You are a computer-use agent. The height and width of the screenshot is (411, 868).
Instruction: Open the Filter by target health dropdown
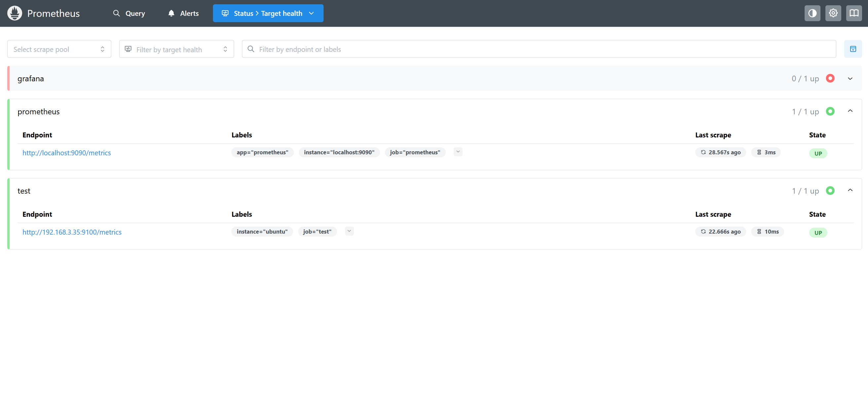coord(176,49)
